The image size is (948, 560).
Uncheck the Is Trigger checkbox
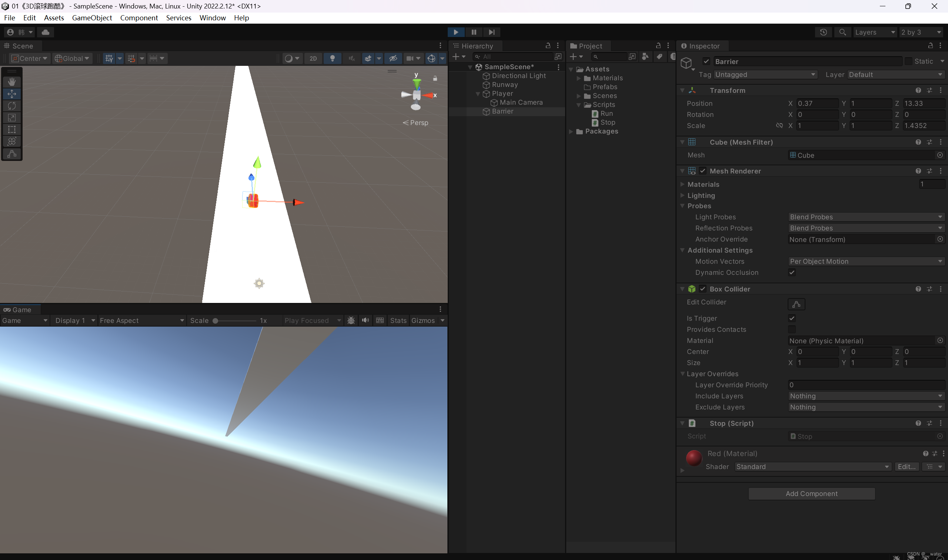[792, 318]
